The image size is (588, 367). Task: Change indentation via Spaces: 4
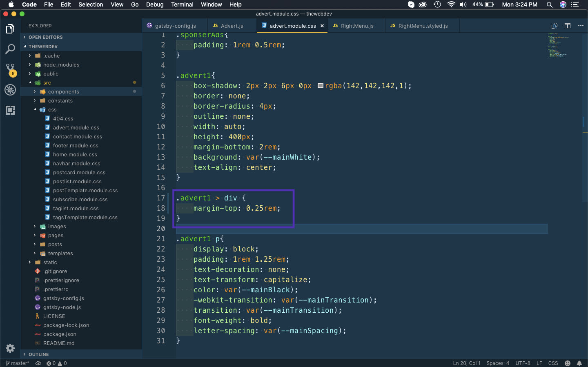pos(498,363)
